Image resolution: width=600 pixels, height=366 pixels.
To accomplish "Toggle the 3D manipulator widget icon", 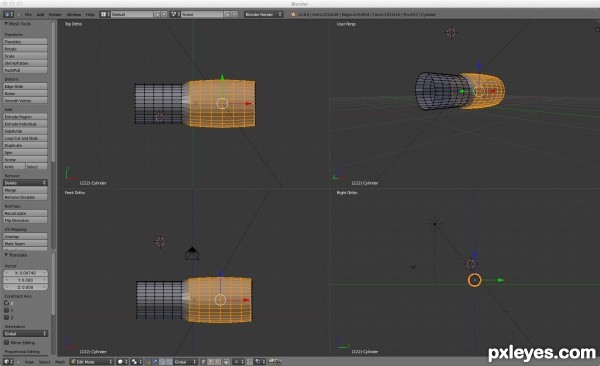I will (x=147, y=361).
